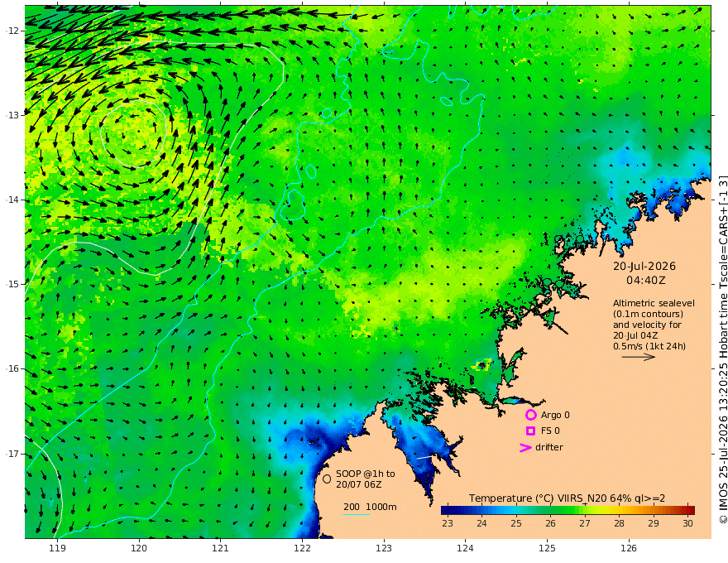The height and width of the screenshot is (563, 728).
Task: Click the "20-Jul-2026" date label
Action: (x=644, y=266)
